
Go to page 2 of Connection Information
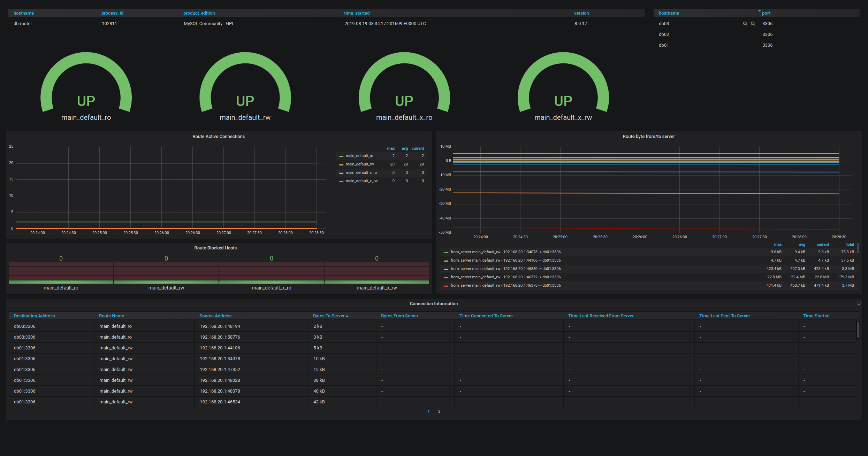point(439,411)
